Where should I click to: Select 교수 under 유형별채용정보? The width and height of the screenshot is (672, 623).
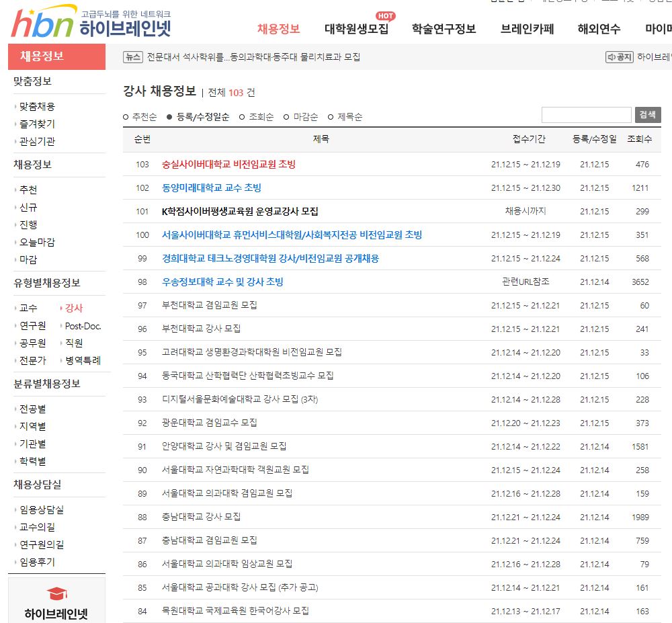(x=28, y=308)
